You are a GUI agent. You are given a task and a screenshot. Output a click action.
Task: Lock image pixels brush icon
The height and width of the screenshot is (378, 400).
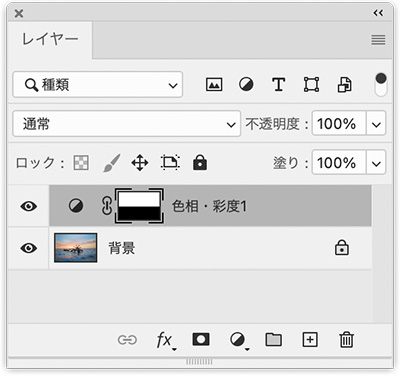coord(112,163)
